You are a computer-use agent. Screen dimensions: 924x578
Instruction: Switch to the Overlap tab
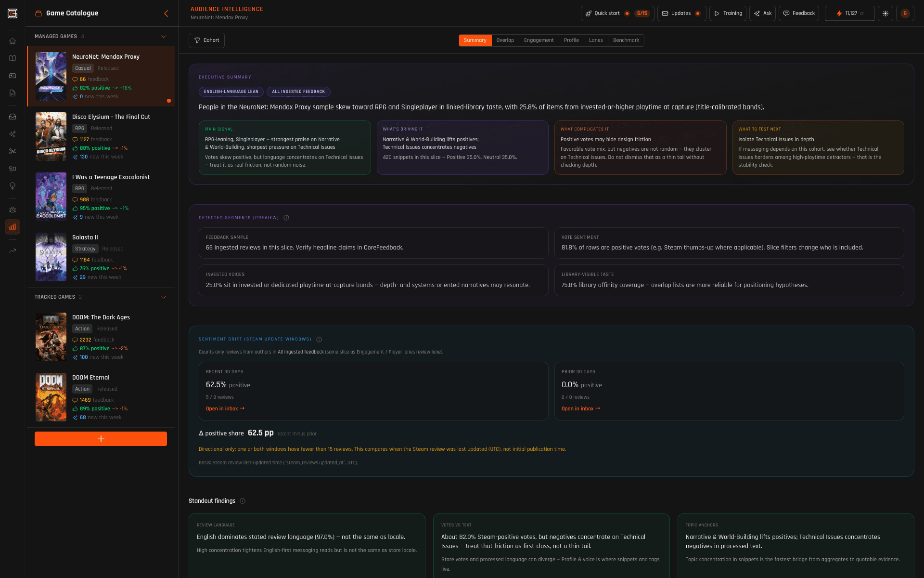[505, 40]
